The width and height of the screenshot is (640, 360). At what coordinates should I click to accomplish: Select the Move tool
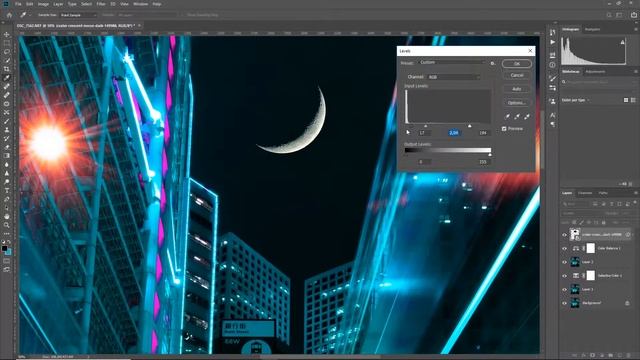coord(7,34)
